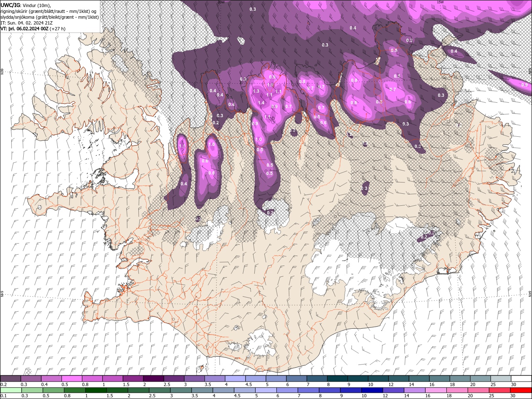Click the 'VT: þri. 06.02.2024 00Z' valid time
Screen dimensions: 532x399
[x=24, y=29]
